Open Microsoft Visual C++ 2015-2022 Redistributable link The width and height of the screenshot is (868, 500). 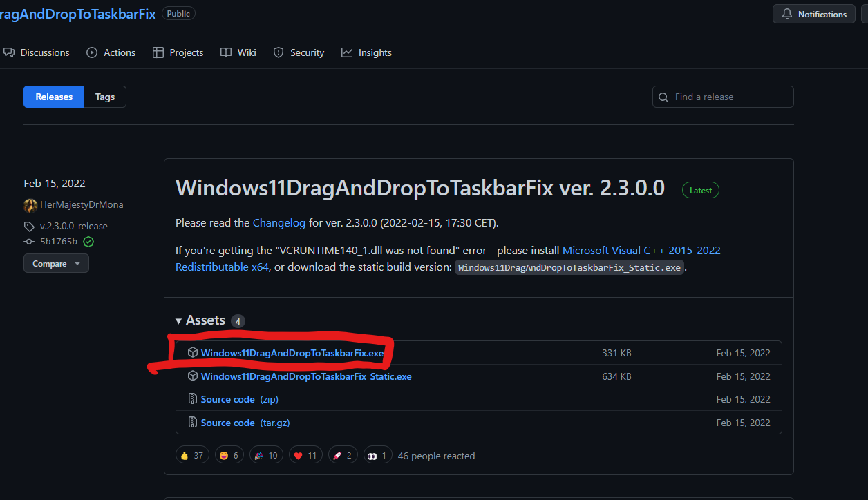tap(448, 258)
